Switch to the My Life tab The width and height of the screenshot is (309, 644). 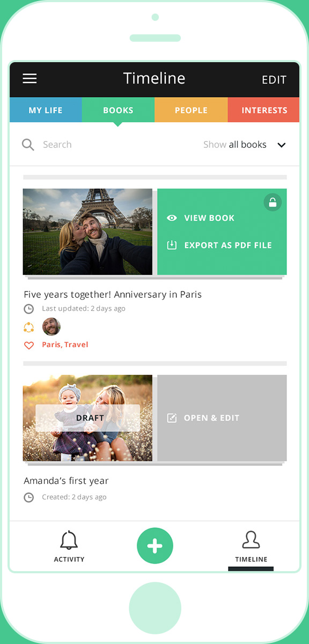click(46, 110)
